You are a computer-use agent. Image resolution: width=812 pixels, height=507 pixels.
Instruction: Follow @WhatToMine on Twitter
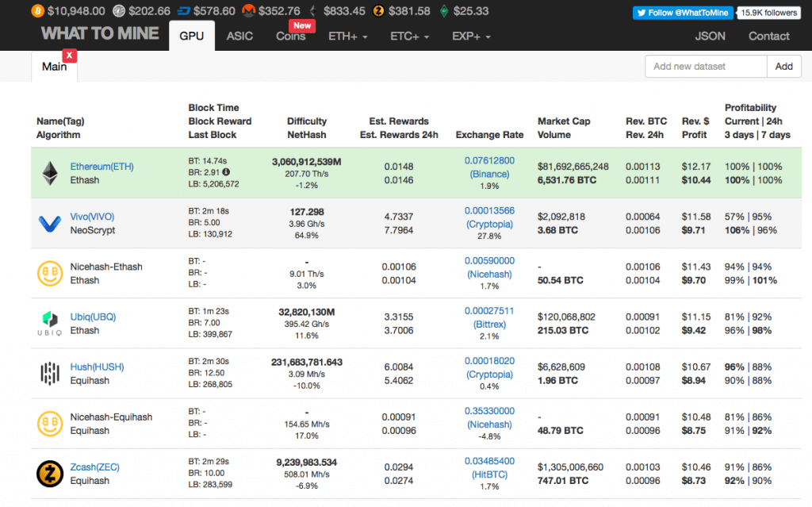(x=682, y=13)
